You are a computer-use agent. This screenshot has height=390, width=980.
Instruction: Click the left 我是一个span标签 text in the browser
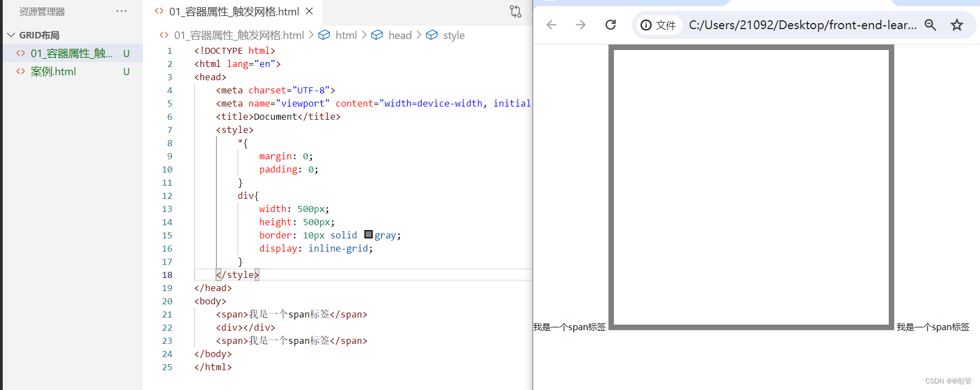[569, 327]
